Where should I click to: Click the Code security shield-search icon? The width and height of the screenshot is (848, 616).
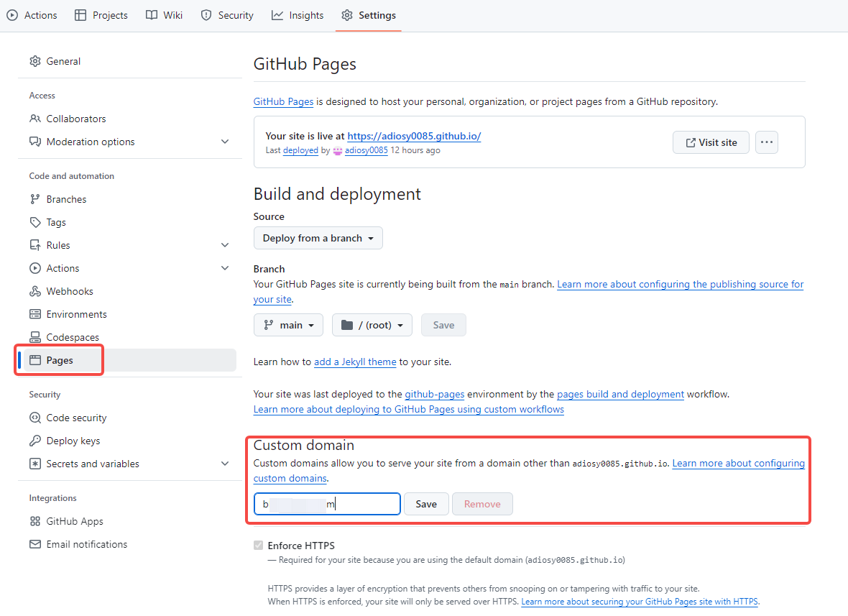click(35, 418)
